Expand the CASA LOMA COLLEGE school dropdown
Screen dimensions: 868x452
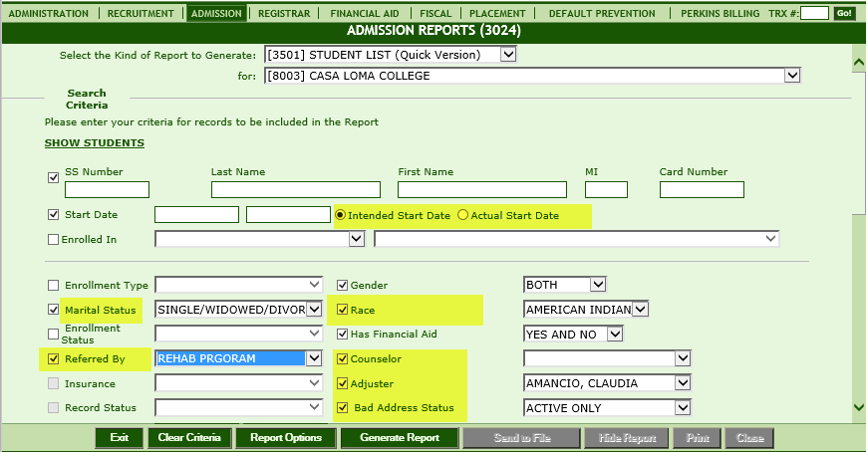point(532,76)
